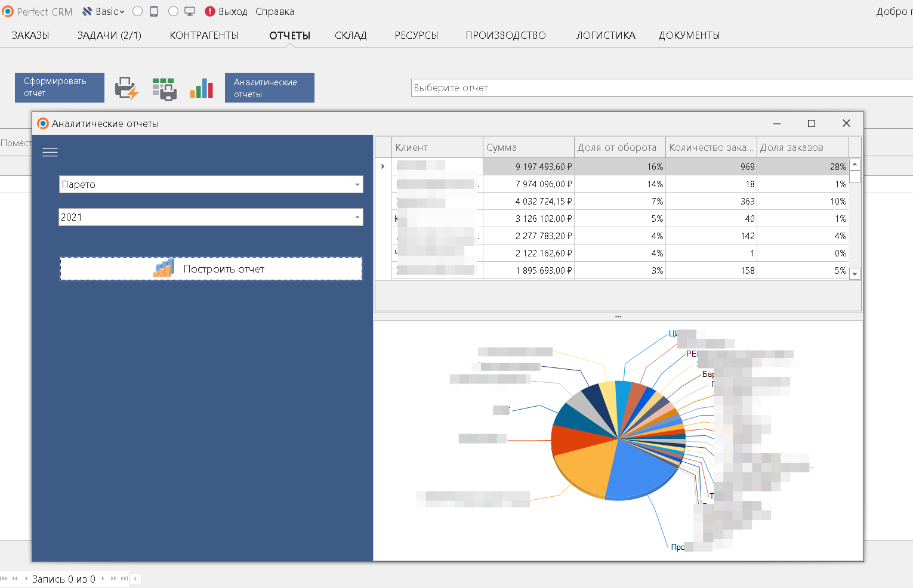Click the Выберите отчет selection field
This screenshot has height=588, width=913.
point(662,88)
